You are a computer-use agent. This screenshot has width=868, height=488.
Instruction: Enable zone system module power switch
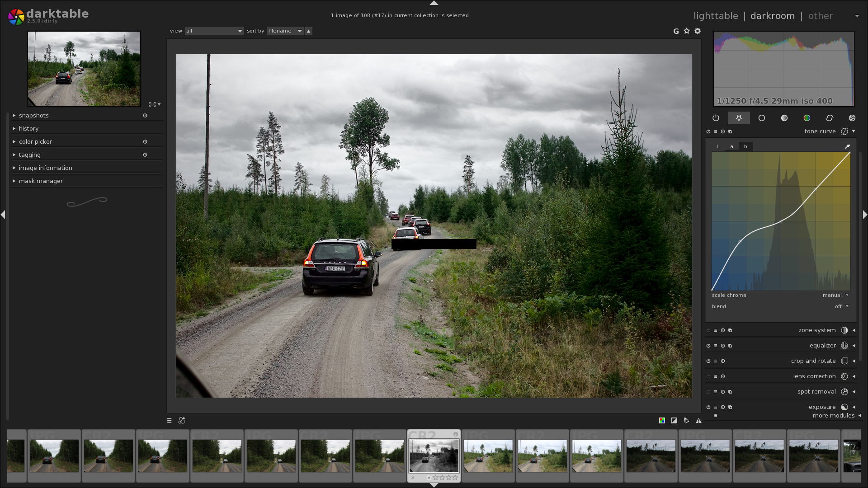pos(708,330)
